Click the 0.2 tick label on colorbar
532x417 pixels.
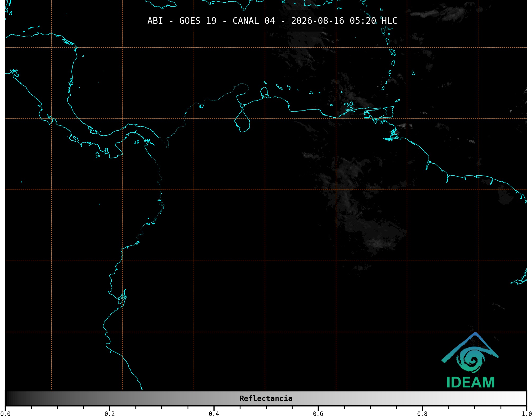[x=110, y=414]
